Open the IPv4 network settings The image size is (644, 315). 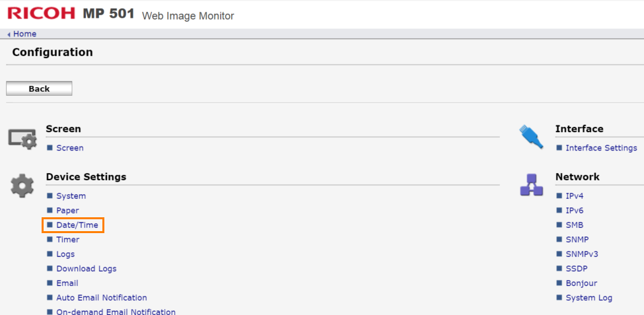(x=574, y=196)
